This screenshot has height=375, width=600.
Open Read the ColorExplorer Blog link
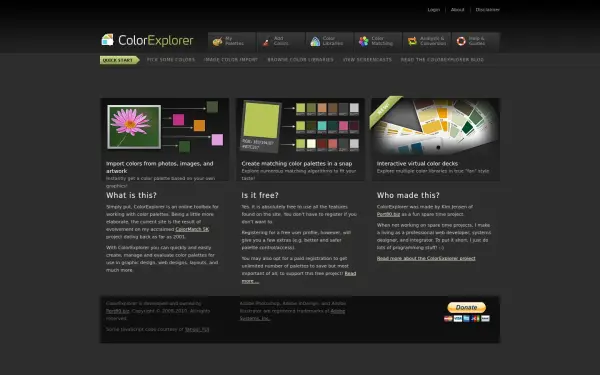442,60
